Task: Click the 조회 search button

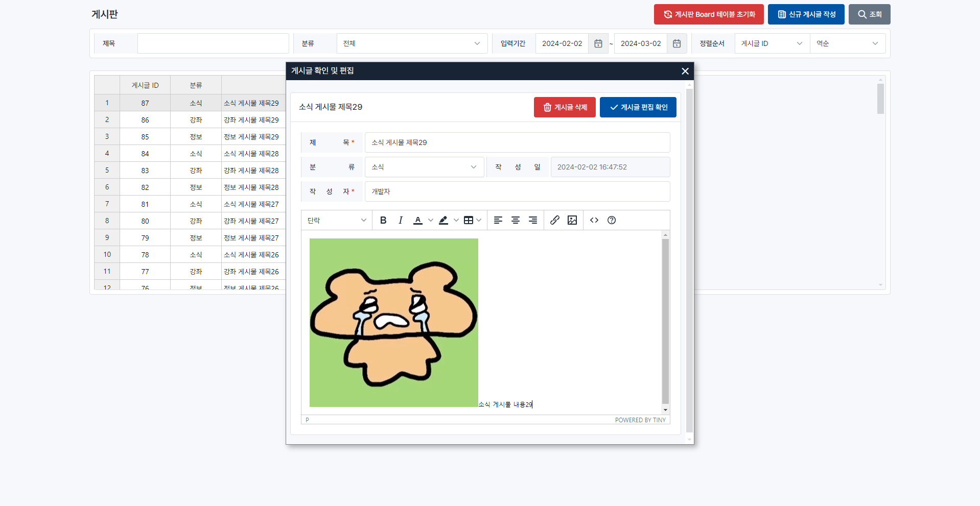Action: 870,14
